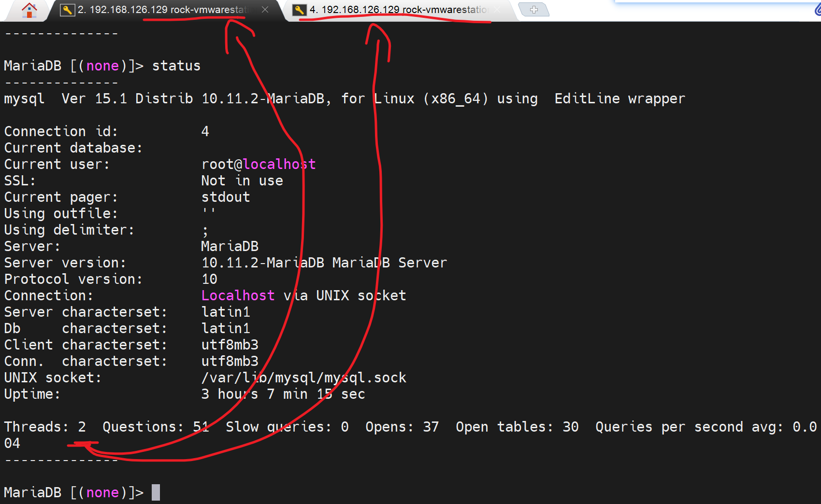Click the key icon on session tab 4

pos(300,10)
